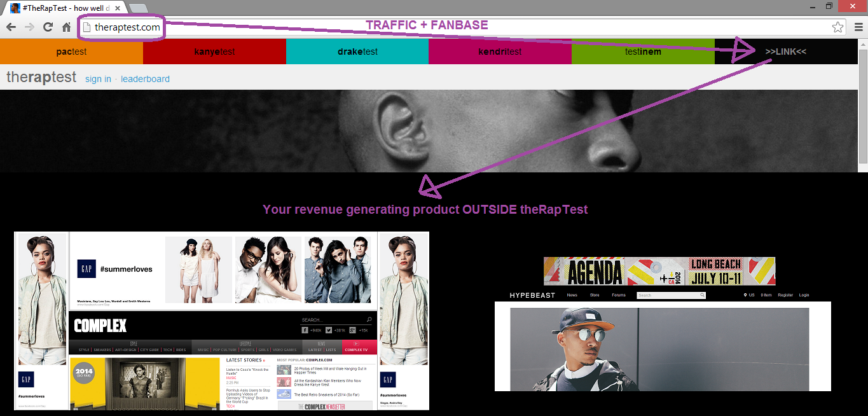Viewport: 868px width, 416px height.
Task: Click Forums in the Hypebeast screenshot
Action: click(619, 295)
